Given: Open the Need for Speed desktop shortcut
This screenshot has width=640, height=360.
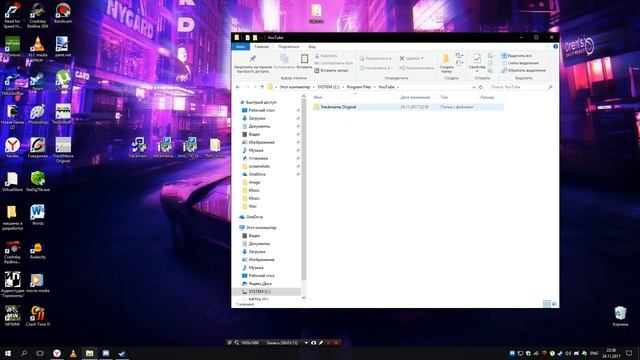Looking at the screenshot, I should tap(12, 15).
